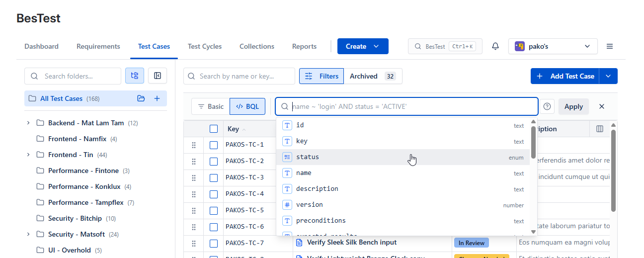Viewport: 644px width, 258px height.
Task: Click suggestion list scroll-up arrow
Action: tap(534, 121)
